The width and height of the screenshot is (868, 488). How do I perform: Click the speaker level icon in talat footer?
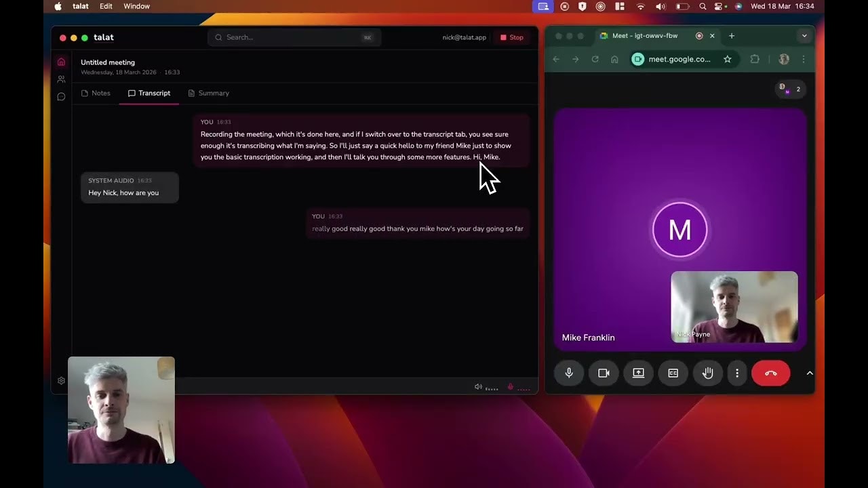[x=478, y=387]
